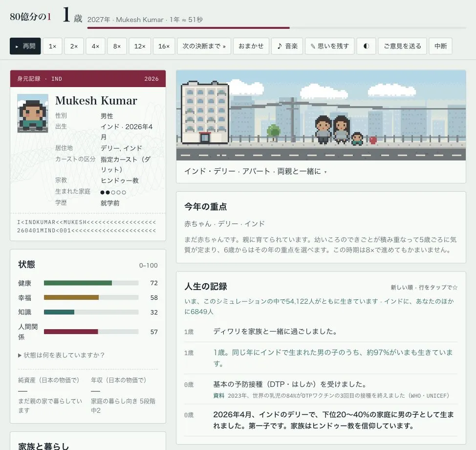This screenshot has height=450, width=476.
Task: Click the 純資産（日本の物価で） label
Action: [48, 380]
